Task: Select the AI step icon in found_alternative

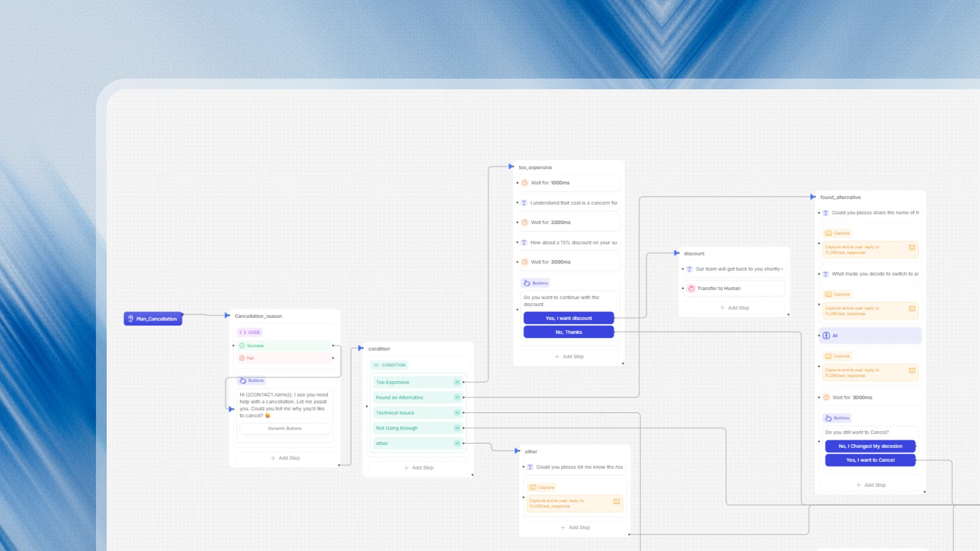Action: pyautogui.click(x=826, y=336)
